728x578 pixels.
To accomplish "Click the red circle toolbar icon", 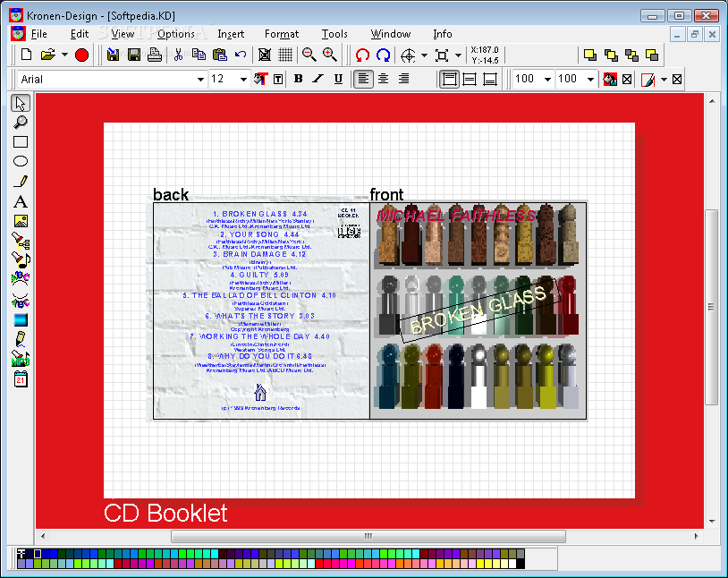I will click(81, 55).
